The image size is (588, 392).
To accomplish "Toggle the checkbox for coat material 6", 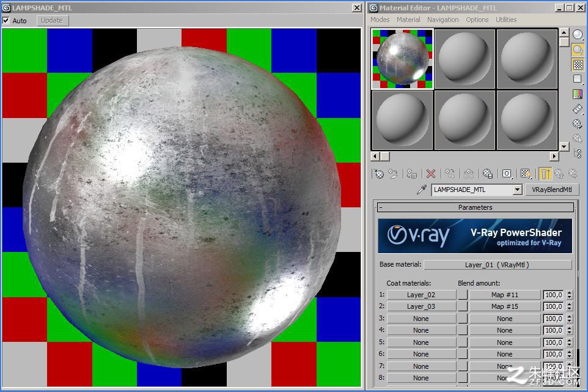I will tap(463, 353).
